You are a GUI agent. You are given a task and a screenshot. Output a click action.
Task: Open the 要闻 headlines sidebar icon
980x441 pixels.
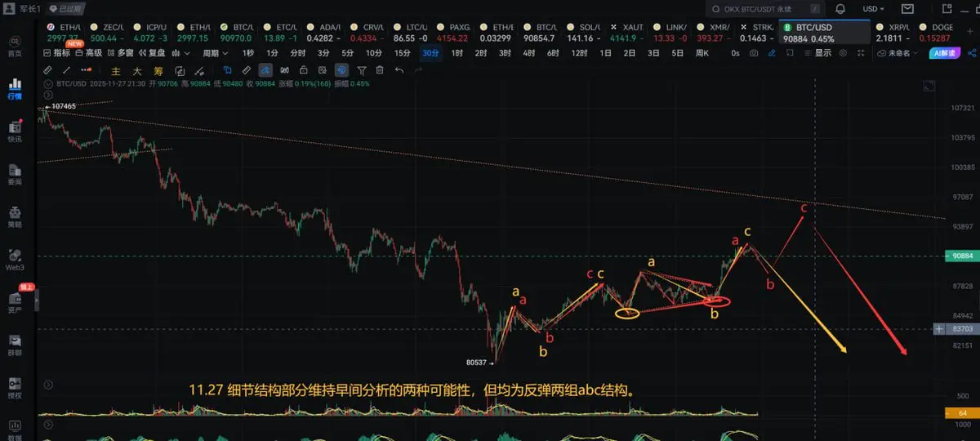point(15,176)
